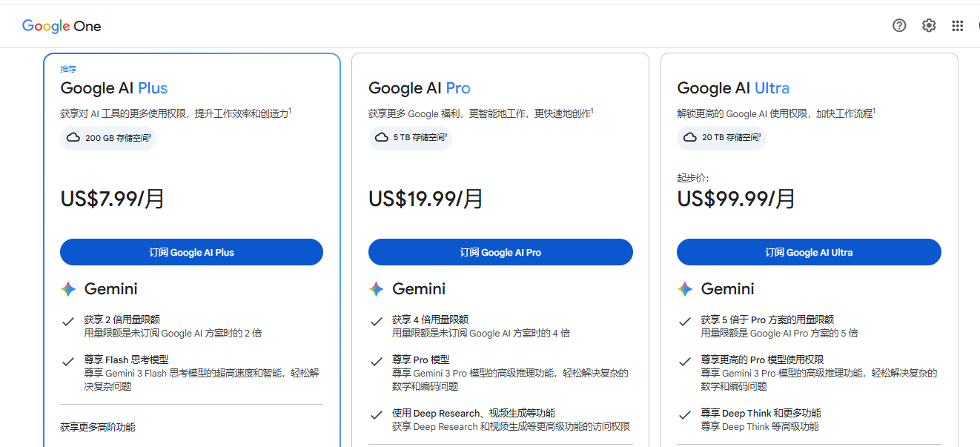
Task: Click Gemini sparkle icon in AI Pro card
Action: pyautogui.click(x=377, y=289)
